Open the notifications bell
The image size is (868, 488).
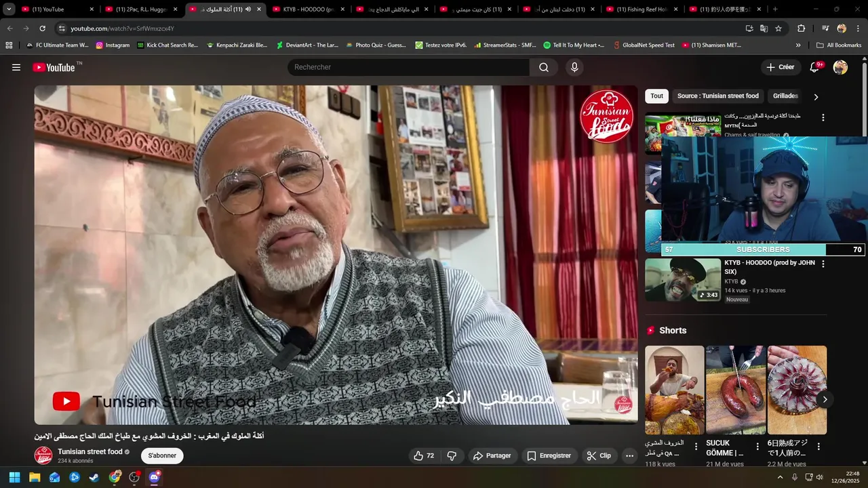click(x=815, y=67)
